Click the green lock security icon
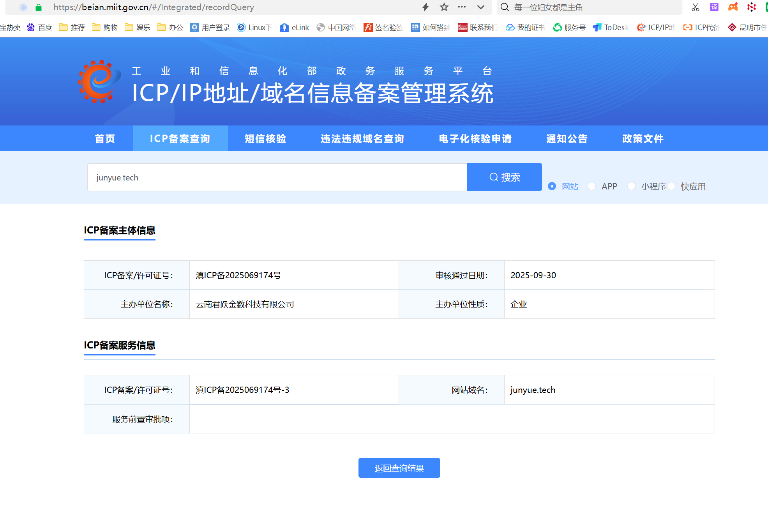768x532 pixels. [x=38, y=7]
